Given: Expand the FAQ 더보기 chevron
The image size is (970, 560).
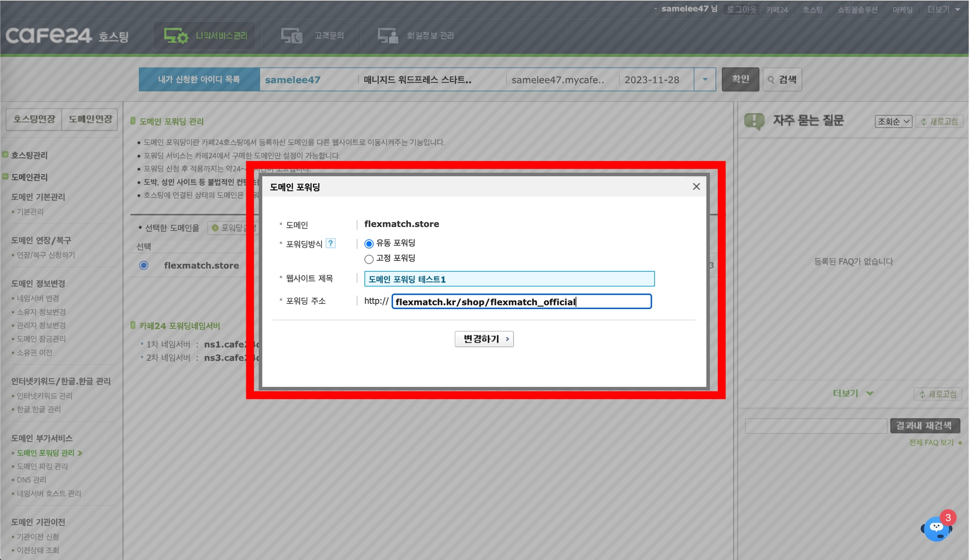Looking at the screenshot, I should 869,393.
